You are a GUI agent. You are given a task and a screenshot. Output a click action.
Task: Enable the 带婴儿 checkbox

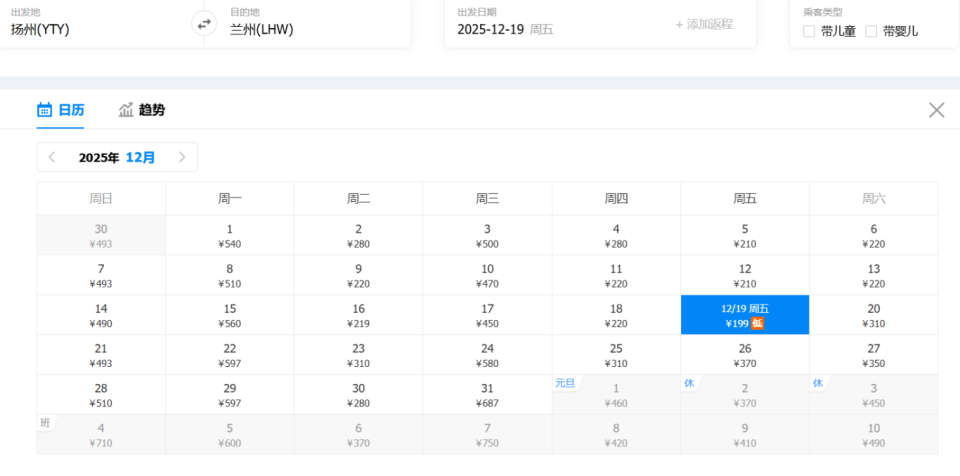871,31
